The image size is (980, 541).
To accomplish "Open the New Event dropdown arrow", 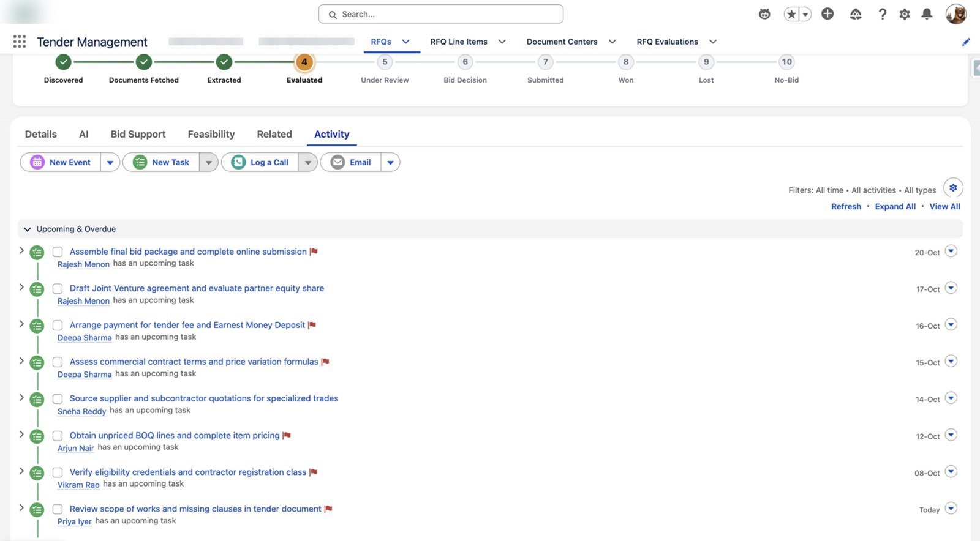I will tap(110, 162).
